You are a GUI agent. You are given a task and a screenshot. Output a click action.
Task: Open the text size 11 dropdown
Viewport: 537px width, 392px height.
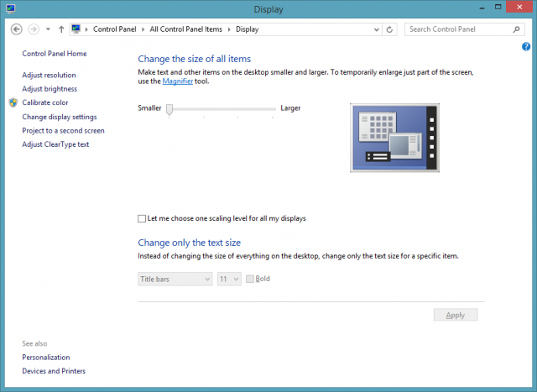point(229,279)
